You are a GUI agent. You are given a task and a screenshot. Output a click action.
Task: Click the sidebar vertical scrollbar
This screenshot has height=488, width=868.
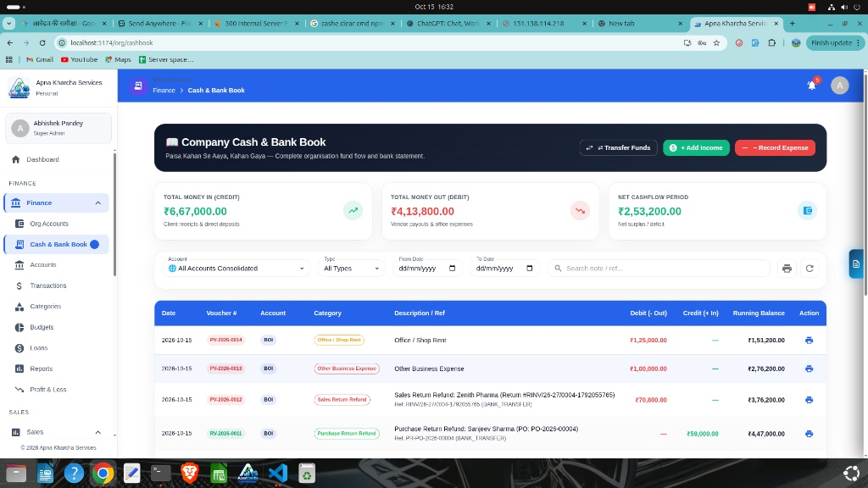(114, 214)
